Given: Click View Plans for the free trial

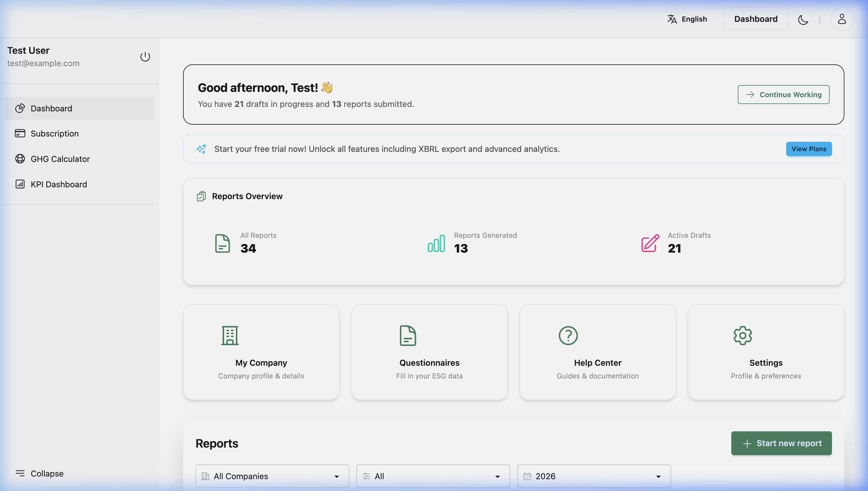Looking at the screenshot, I should 809,149.
